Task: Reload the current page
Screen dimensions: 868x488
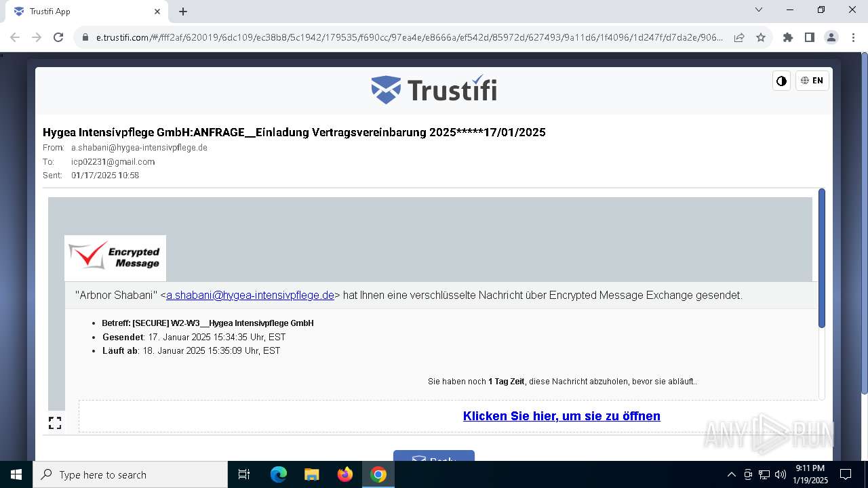Action: [x=58, y=37]
